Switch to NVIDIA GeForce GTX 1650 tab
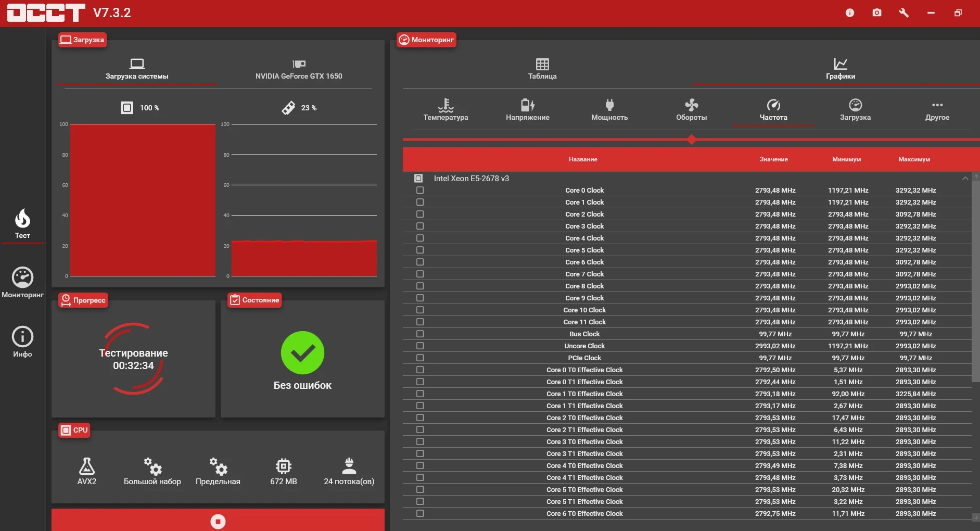Image resolution: width=980 pixels, height=531 pixels. coord(299,69)
